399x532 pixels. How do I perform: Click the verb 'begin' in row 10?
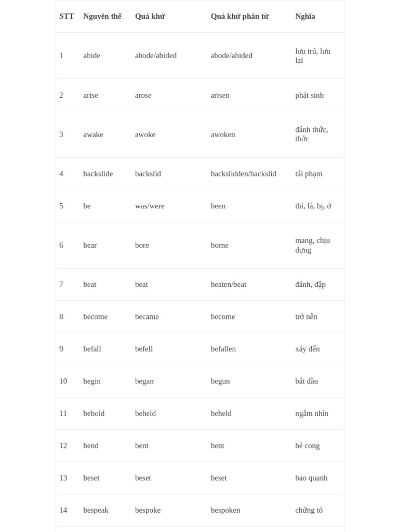pos(92,381)
